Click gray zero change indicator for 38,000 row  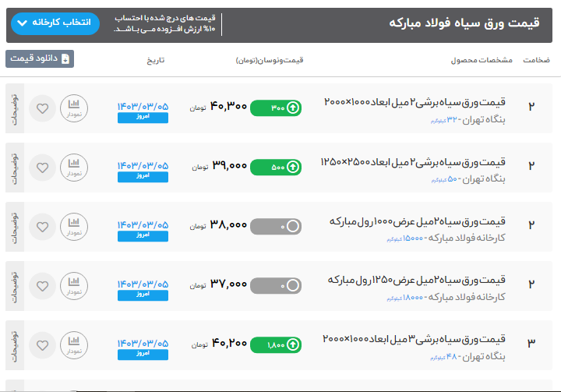[x=276, y=226]
